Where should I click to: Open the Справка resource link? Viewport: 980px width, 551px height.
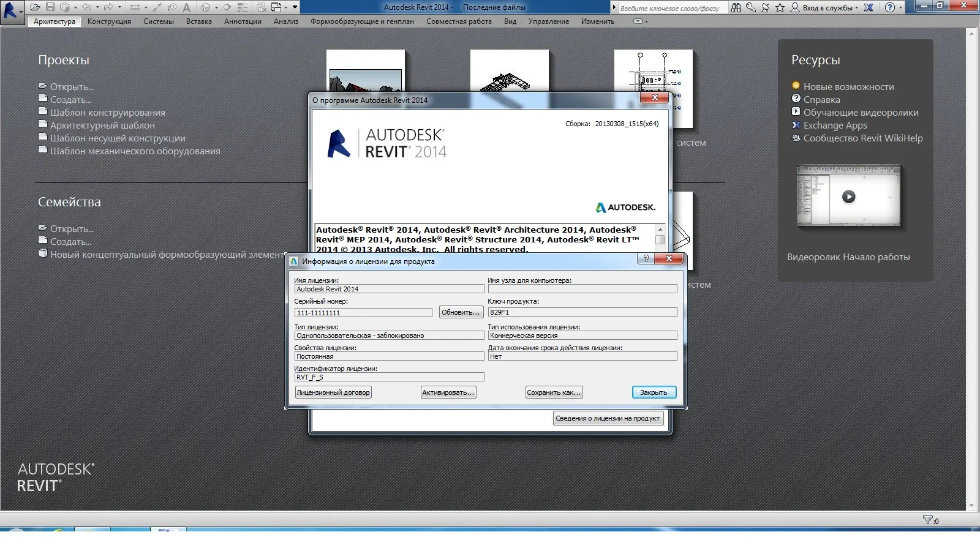coord(821,99)
